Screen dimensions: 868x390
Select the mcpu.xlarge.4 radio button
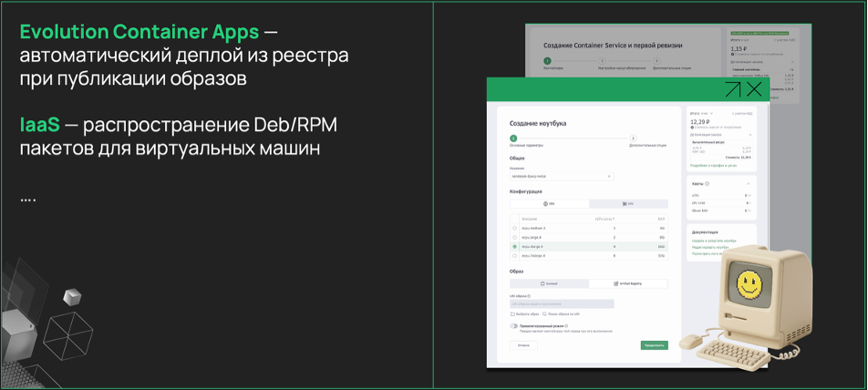coord(514,247)
